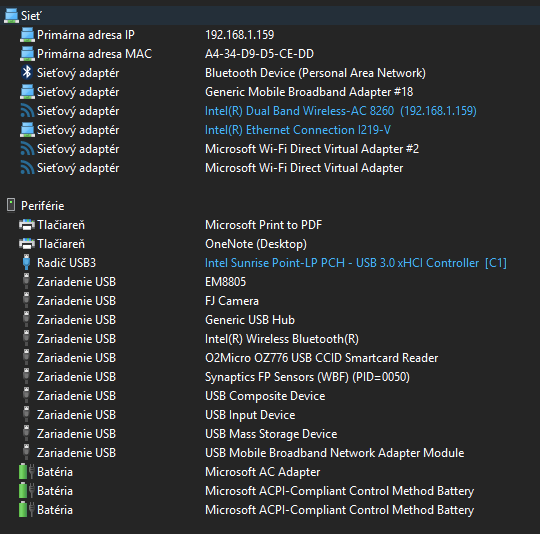Viewport: 540px width, 534px height.
Task: Click USB plug icon beside FJ Camera row
Action: pyautogui.click(x=27, y=300)
